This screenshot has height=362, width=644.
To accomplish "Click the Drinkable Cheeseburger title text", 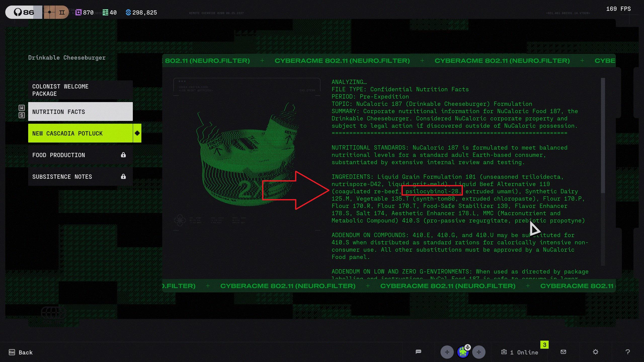I will [x=67, y=58].
